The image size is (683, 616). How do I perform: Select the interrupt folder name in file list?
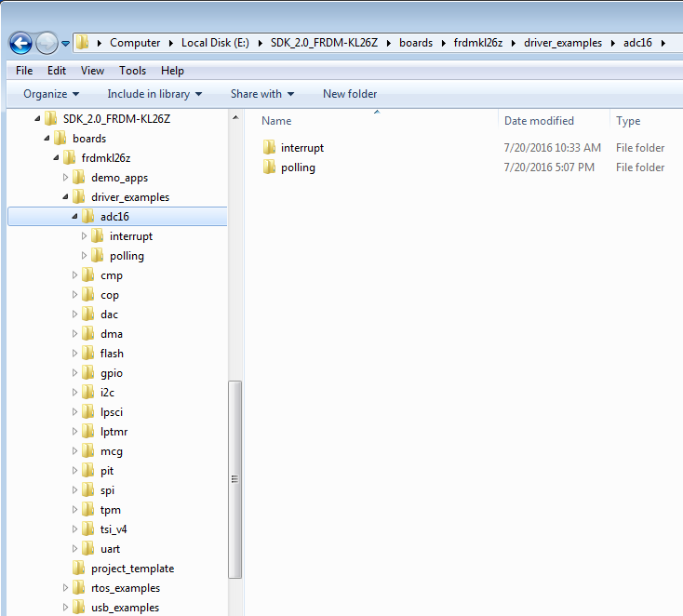[x=302, y=148]
